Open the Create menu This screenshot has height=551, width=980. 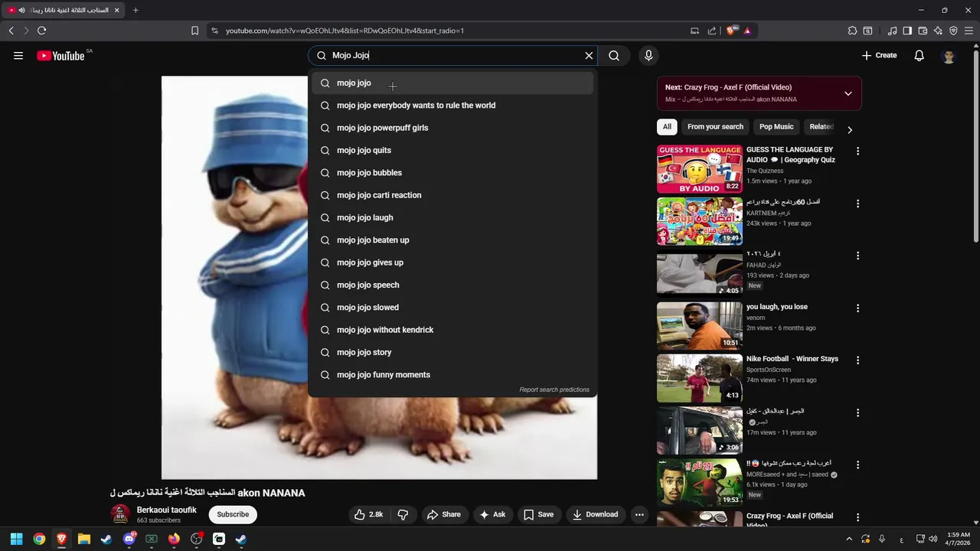click(x=879, y=55)
